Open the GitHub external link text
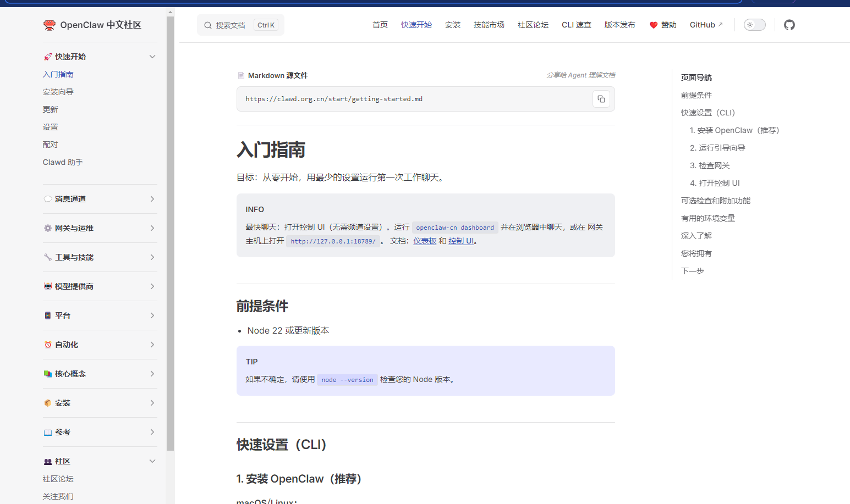Image resolution: width=850 pixels, height=504 pixels. (706, 25)
